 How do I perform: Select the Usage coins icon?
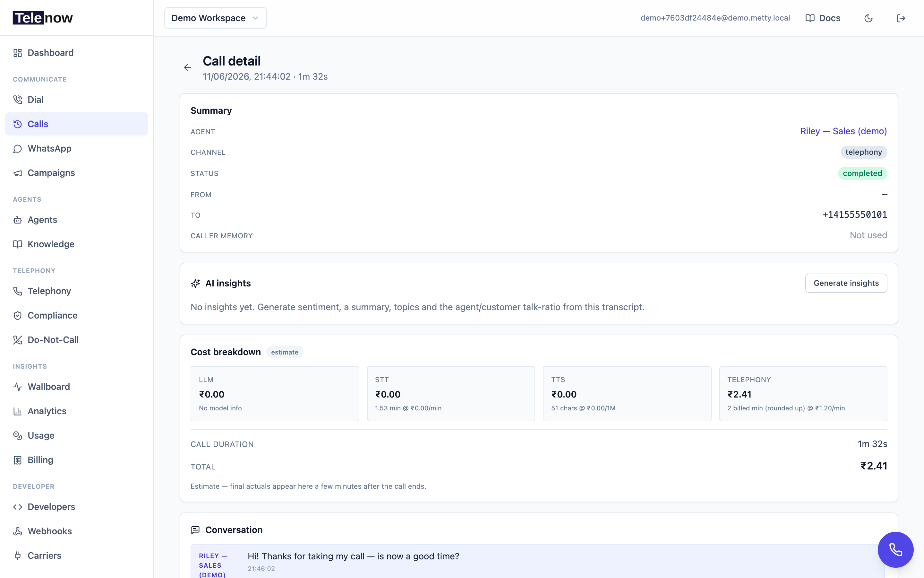[x=18, y=436]
